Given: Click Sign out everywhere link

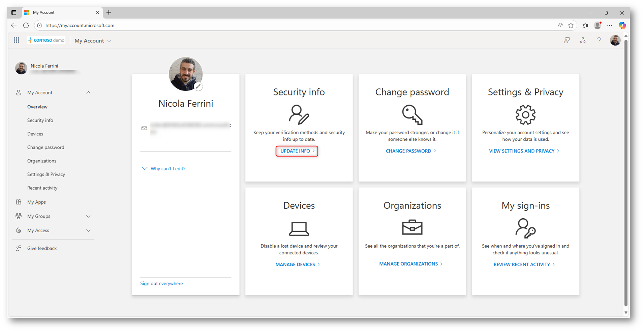Looking at the screenshot, I should click(x=161, y=284).
